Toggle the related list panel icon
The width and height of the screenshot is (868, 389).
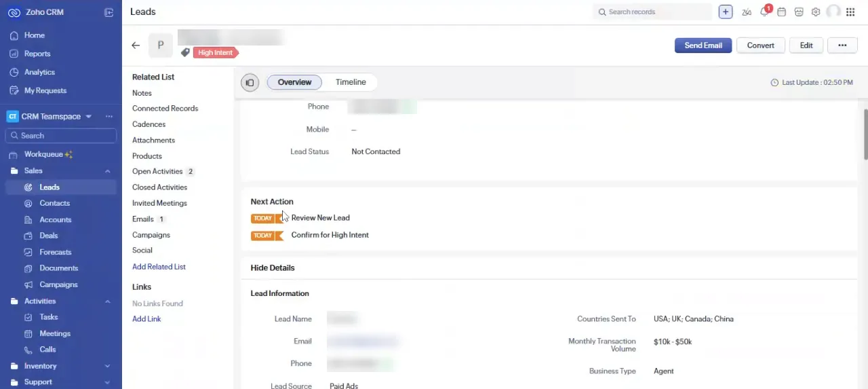250,83
